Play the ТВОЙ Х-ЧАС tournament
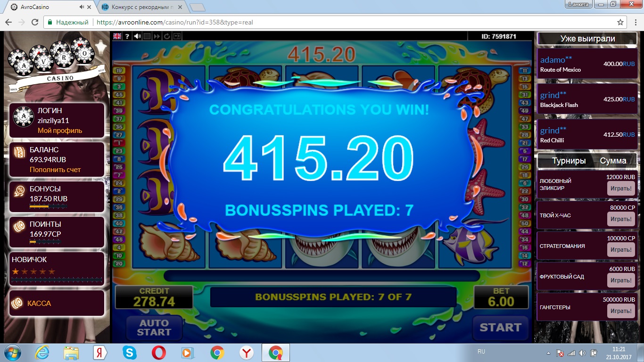 pos(621,219)
